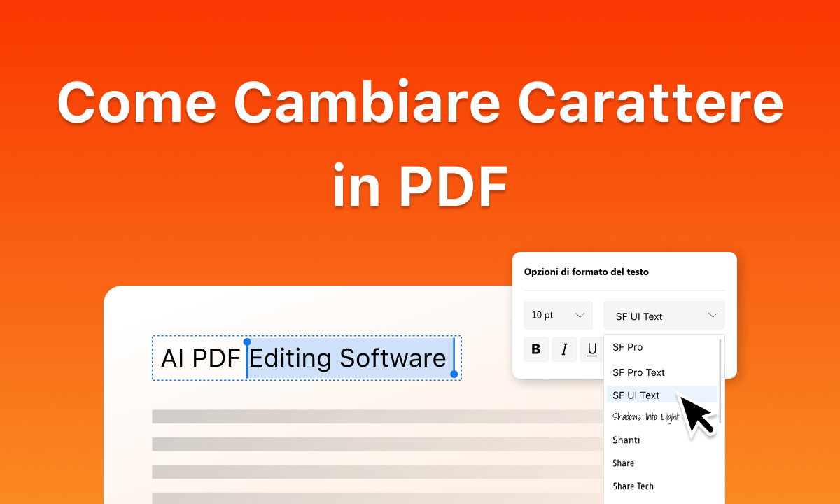The image size is (840, 504).
Task: Select the Shanti font
Action: tap(625, 440)
